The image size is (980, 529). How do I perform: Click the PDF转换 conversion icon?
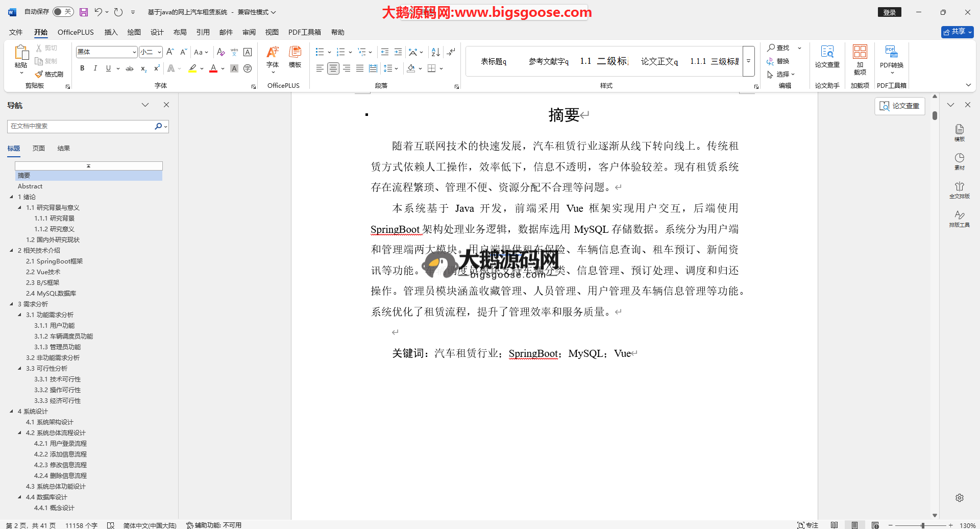click(x=891, y=56)
